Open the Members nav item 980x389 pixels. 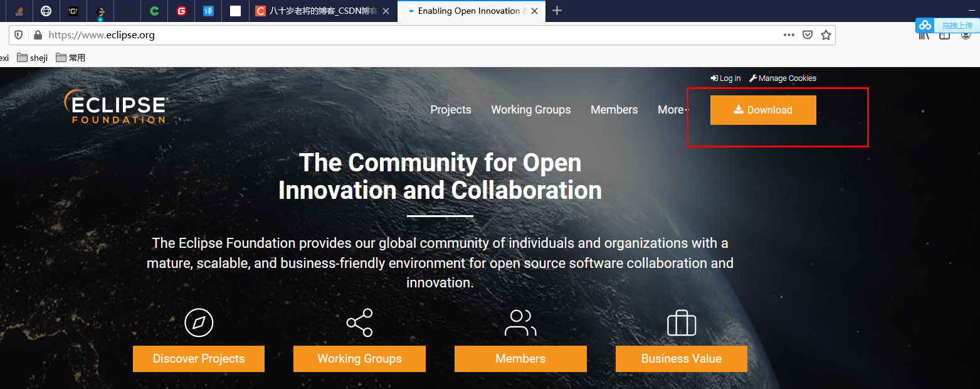(614, 110)
